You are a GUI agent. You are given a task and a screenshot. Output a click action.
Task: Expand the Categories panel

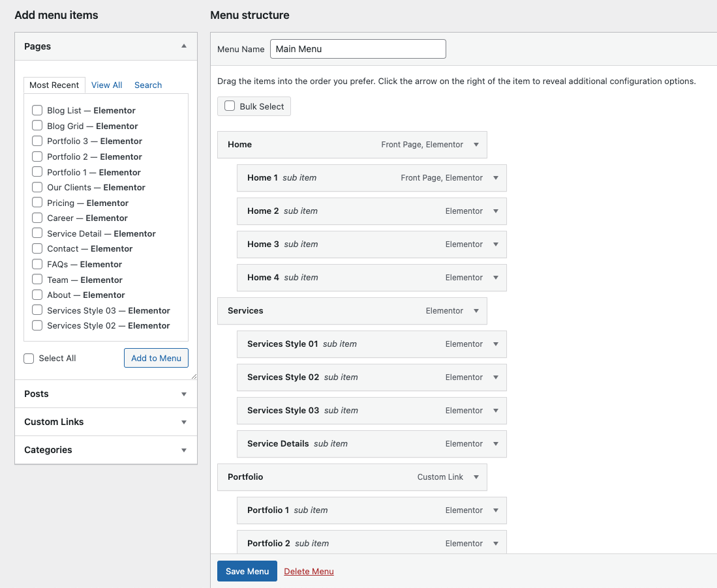[184, 450]
